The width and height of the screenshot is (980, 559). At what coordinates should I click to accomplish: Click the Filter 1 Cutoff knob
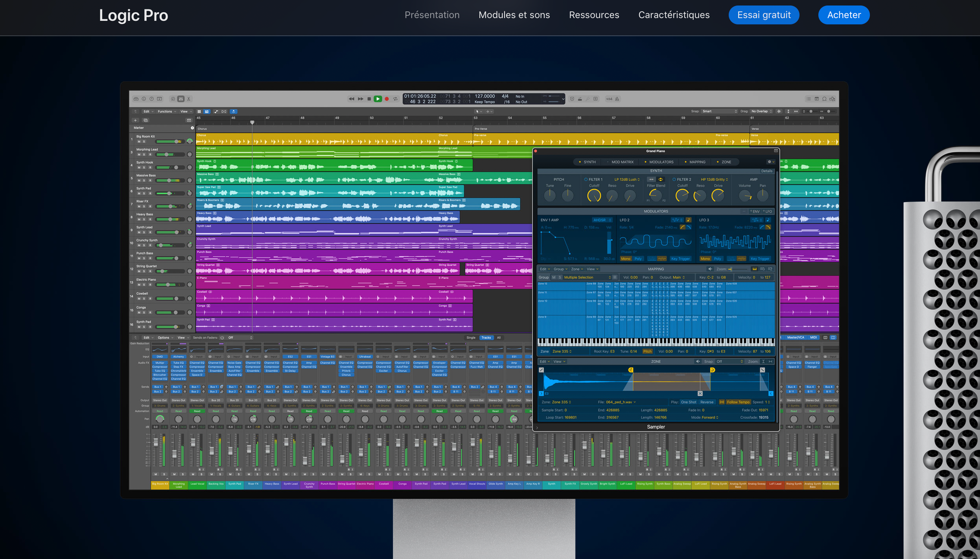[594, 195]
